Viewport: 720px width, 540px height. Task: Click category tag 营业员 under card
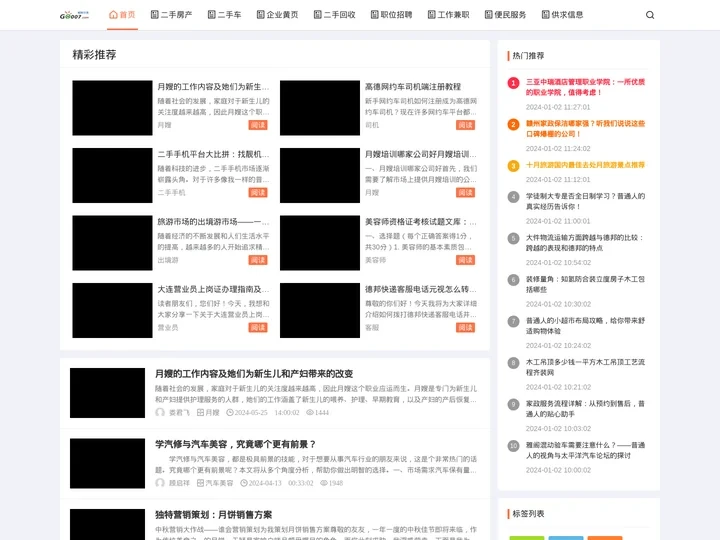(x=168, y=327)
